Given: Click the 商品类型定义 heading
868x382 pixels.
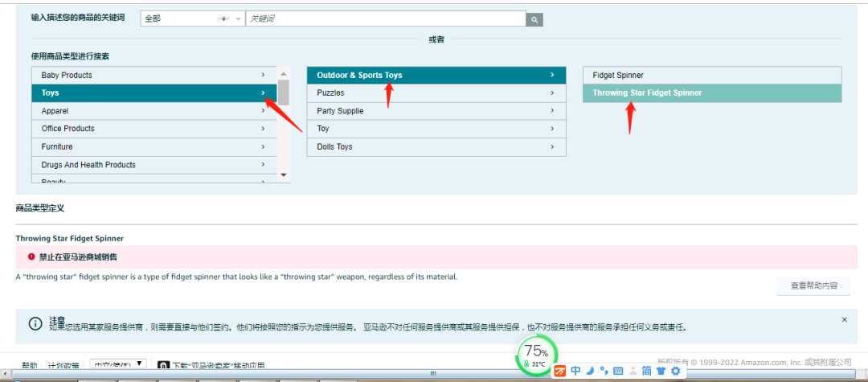Looking at the screenshot, I should point(40,209).
